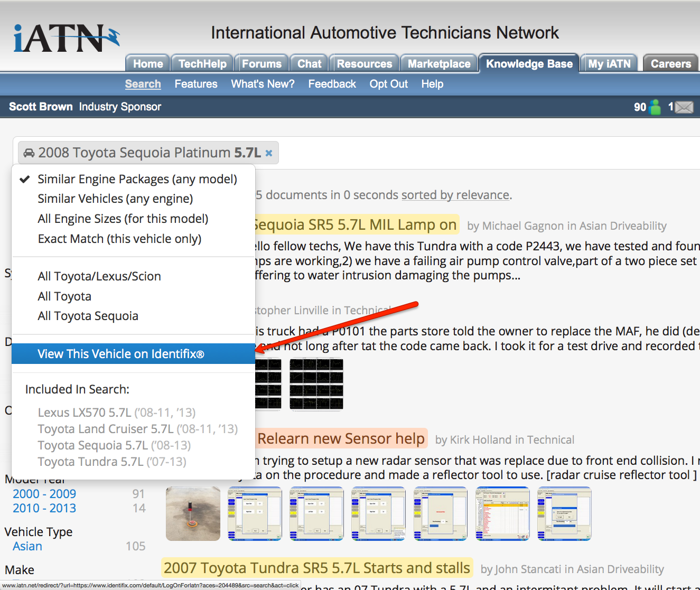Click the Feedback link
The height and width of the screenshot is (590, 700).
pos(332,84)
